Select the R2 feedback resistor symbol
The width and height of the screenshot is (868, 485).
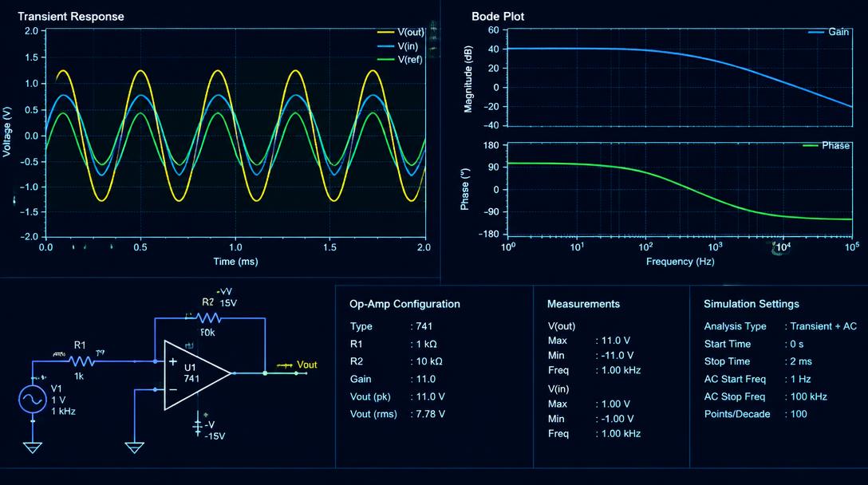point(208,317)
